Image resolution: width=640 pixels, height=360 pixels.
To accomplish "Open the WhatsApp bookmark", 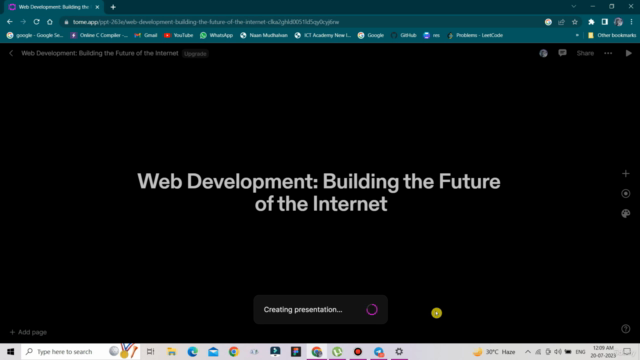I will tap(216, 36).
